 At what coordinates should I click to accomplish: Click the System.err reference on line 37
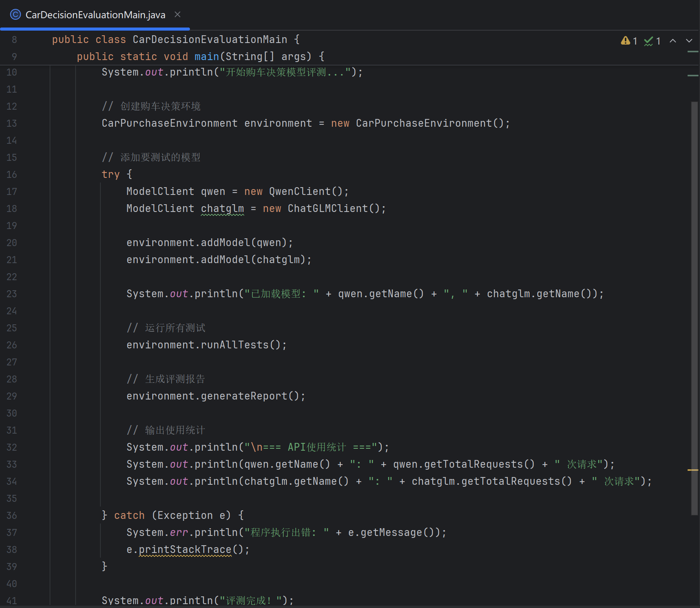(x=157, y=532)
